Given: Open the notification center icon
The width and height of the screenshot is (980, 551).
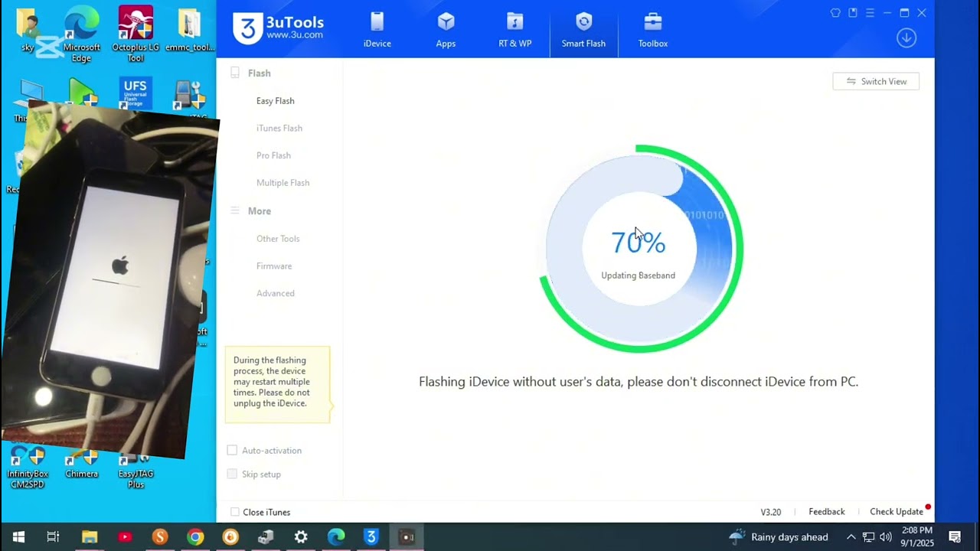Looking at the screenshot, I should tap(955, 537).
